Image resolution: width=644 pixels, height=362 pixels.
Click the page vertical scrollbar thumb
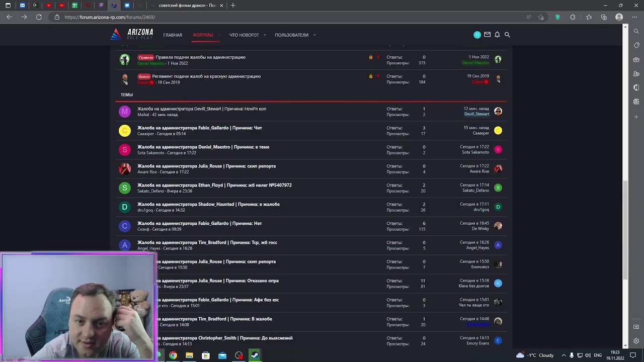click(x=626, y=230)
